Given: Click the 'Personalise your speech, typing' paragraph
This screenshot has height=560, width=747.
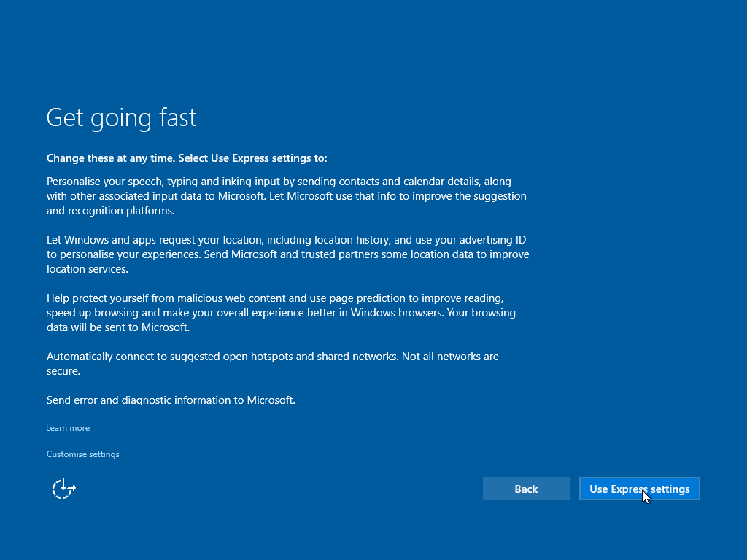Looking at the screenshot, I should (286, 195).
